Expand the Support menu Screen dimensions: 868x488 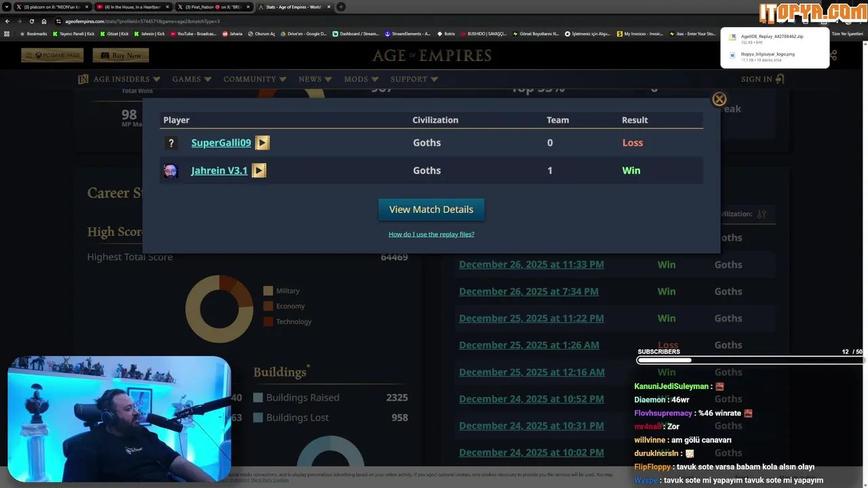414,79
